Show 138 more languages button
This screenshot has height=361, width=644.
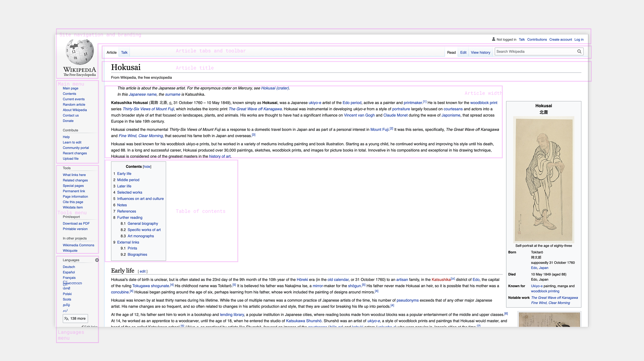click(x=75, y=319)
